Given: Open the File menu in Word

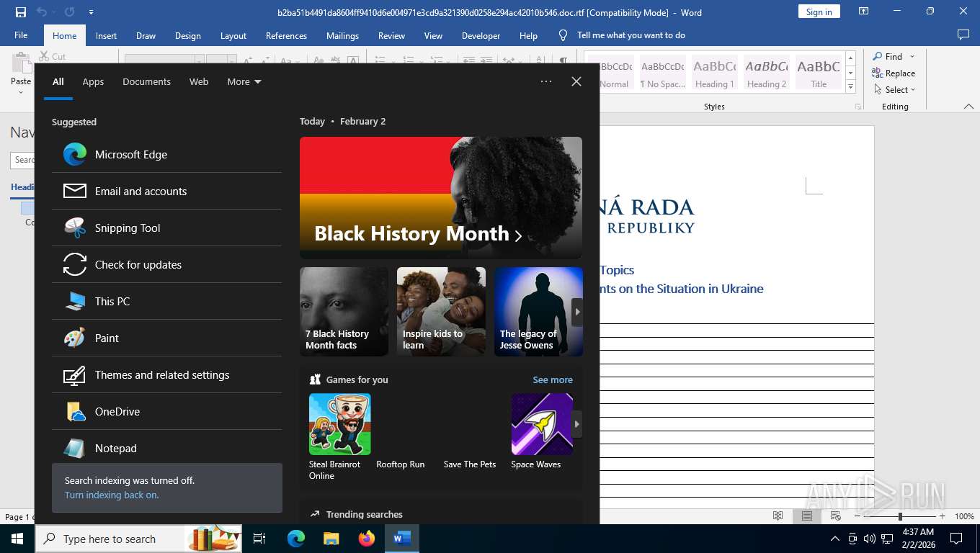Looking at the screenshot, I should [21, 35].
